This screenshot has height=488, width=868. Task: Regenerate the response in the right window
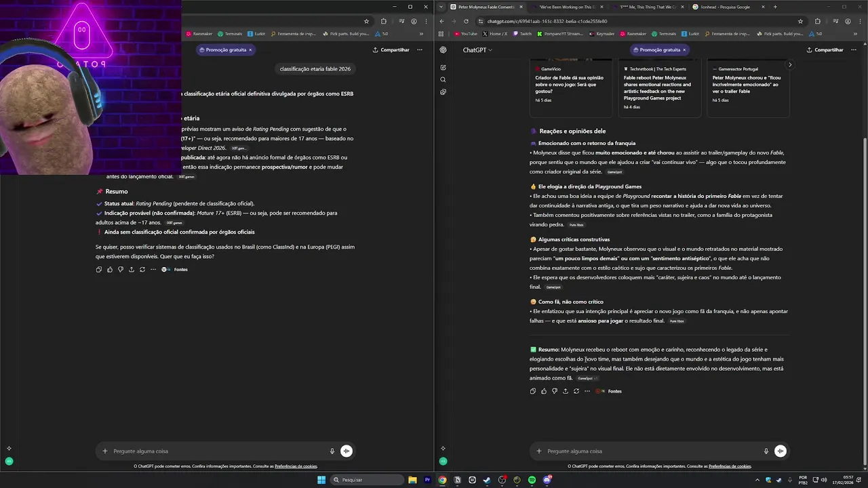coord(576,391)
